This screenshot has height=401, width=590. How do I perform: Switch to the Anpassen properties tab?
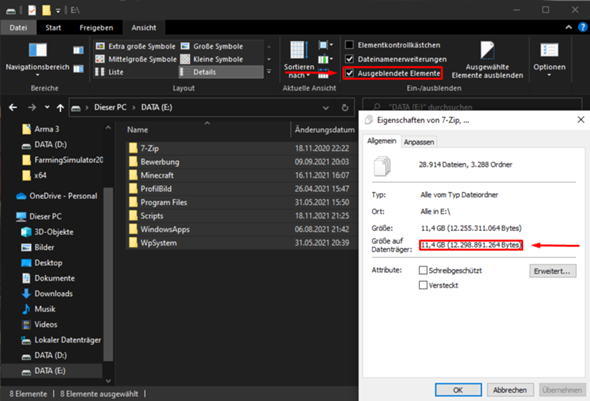coord(419,142)
